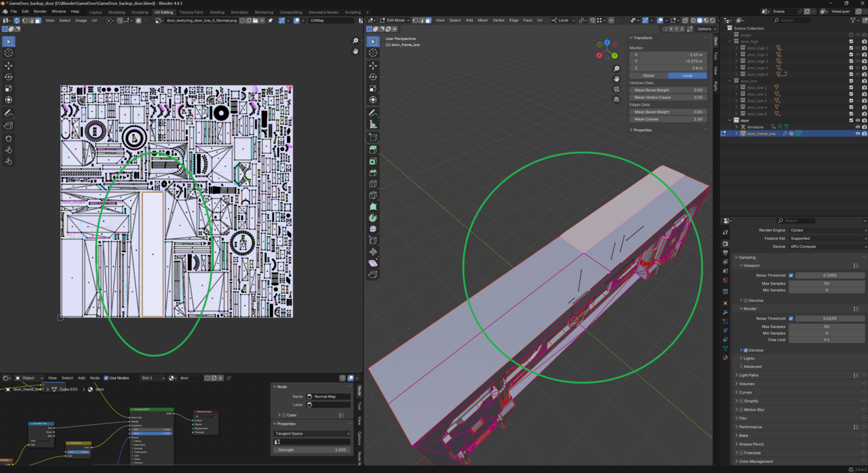Collapse the door_low collection
Viewport: 868px width, 473px height.
pyautogui.click(x=730, y=81)
